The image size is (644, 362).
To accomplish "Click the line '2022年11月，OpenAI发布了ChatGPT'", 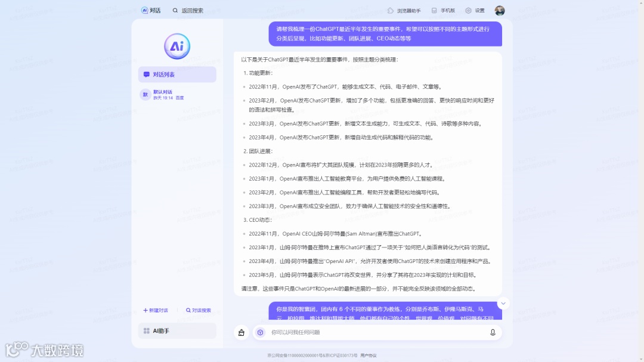I will coord(346,86).
